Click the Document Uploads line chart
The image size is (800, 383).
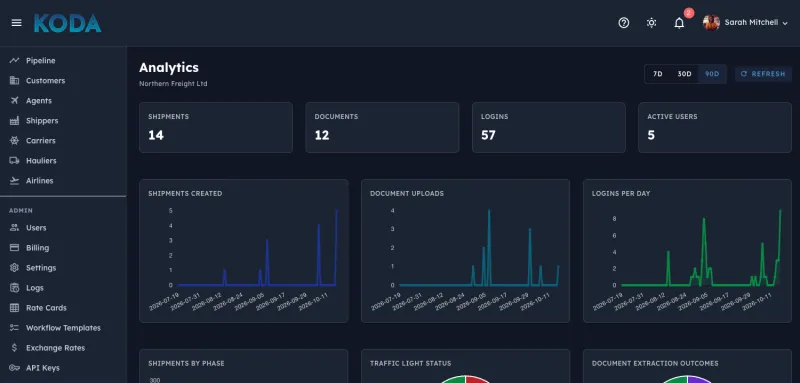465,251
